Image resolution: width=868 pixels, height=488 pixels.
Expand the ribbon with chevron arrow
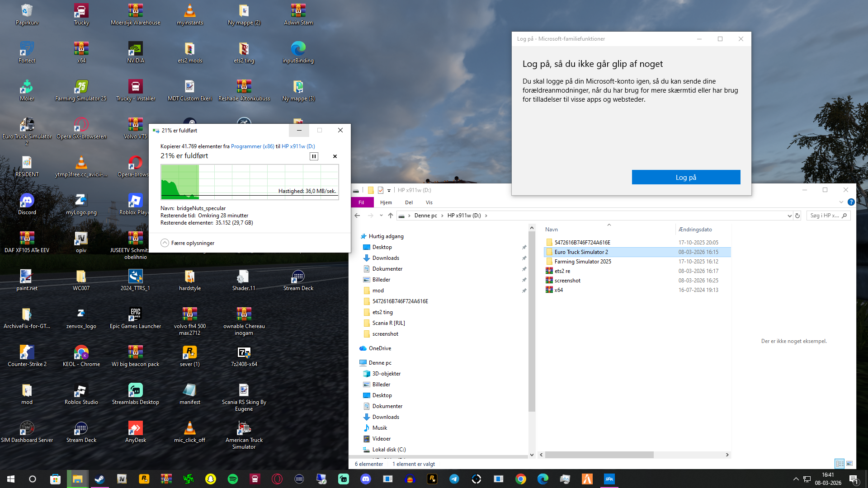[x=841, y=202]
